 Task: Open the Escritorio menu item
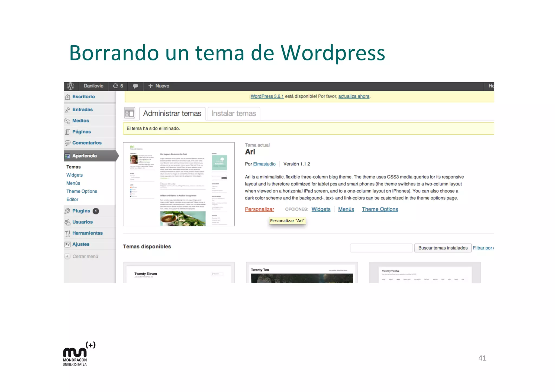pos(83,97)
